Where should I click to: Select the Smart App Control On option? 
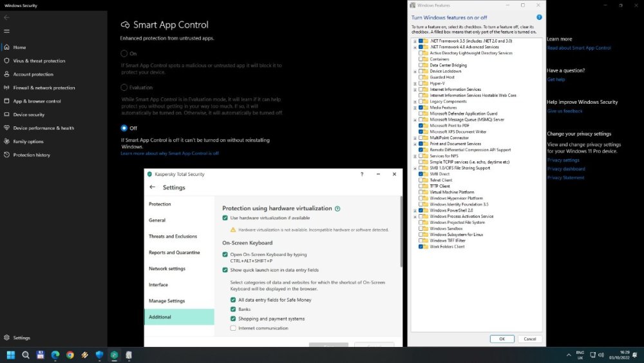click(x=124, y=54)
